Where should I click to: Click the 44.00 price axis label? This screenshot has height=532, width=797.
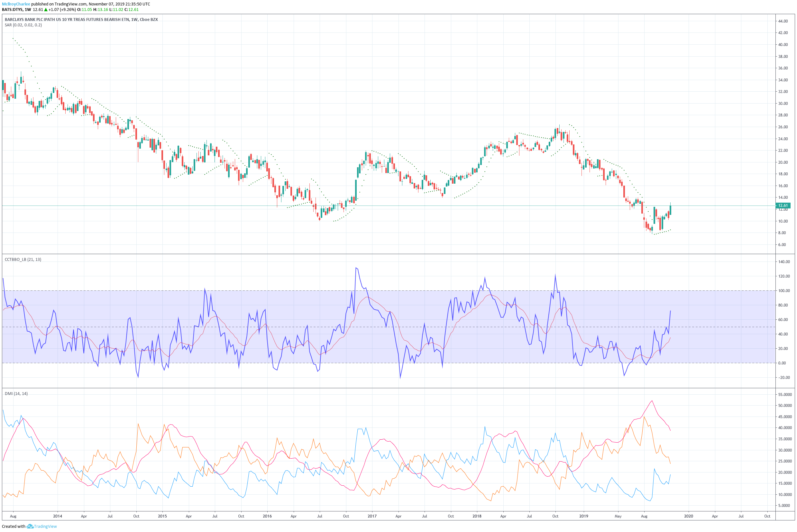pyautogui.click(x=783, y=21)
